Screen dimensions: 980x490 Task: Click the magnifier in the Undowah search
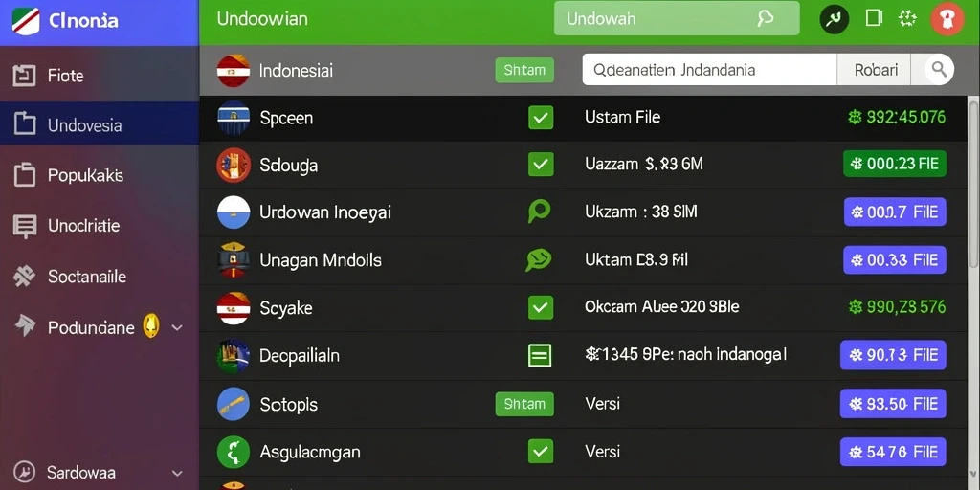[x=765, y=18]
